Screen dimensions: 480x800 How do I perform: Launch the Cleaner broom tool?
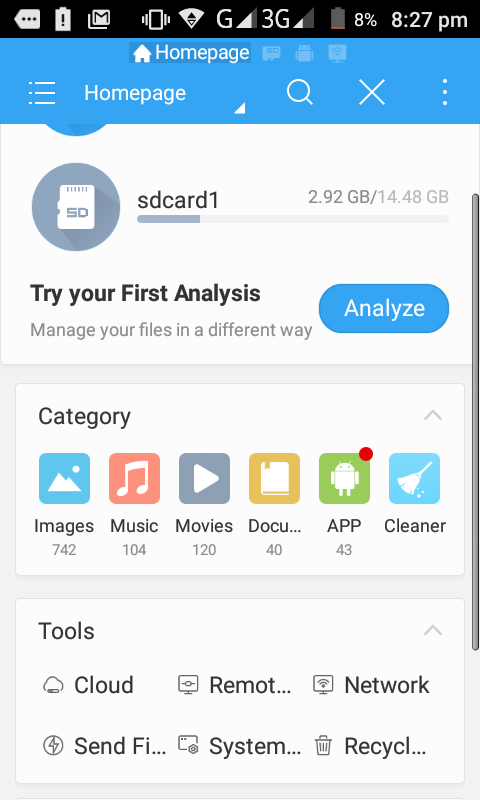(414, 478)
